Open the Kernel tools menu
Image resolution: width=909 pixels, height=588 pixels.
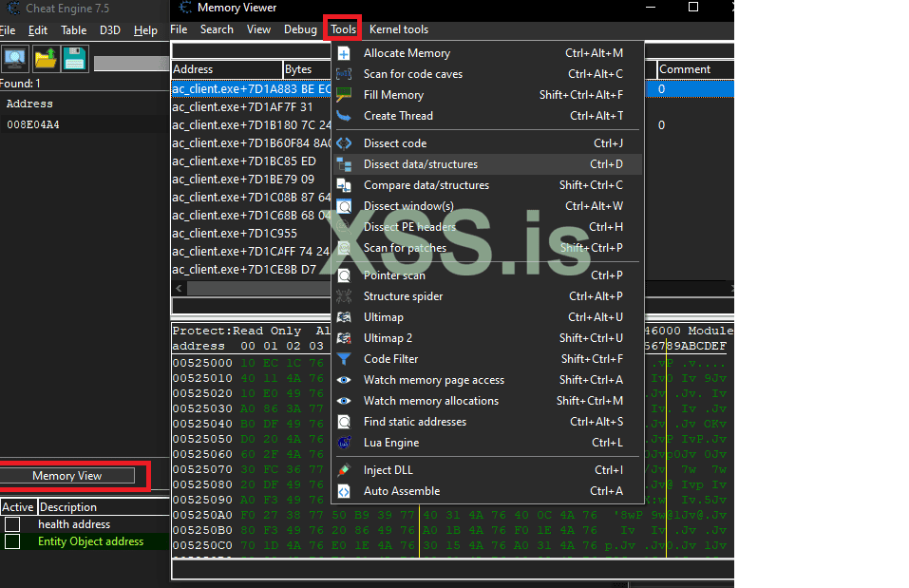(399, 29)
